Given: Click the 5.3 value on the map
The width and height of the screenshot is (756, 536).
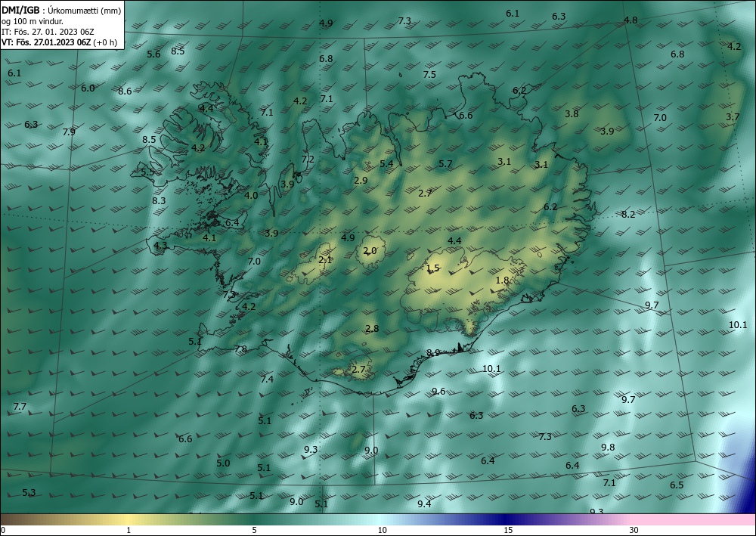Looking at the screenshot, I should (29, 493).
